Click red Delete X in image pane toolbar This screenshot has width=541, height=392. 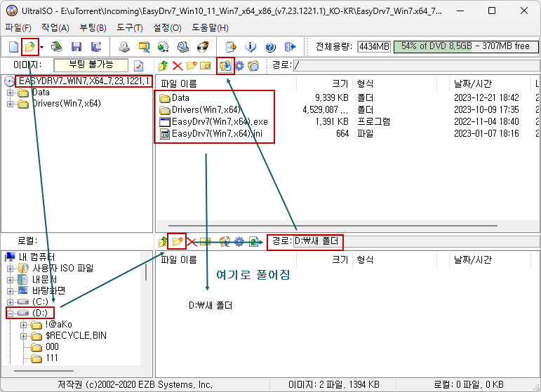[178, 65]
